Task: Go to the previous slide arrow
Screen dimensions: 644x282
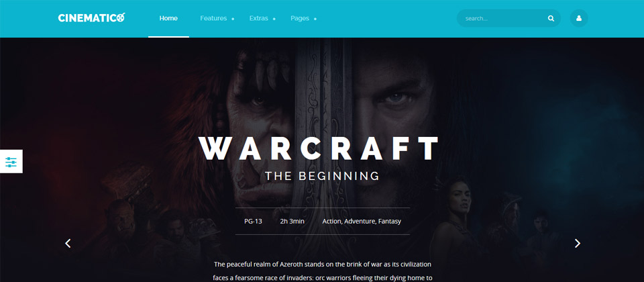Action: tap(68, 243)
